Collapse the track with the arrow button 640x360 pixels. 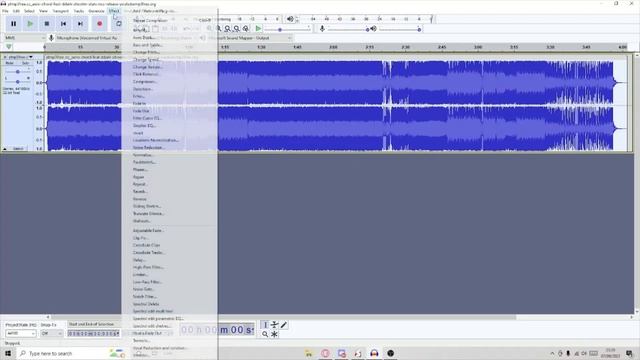coord(5,149)
